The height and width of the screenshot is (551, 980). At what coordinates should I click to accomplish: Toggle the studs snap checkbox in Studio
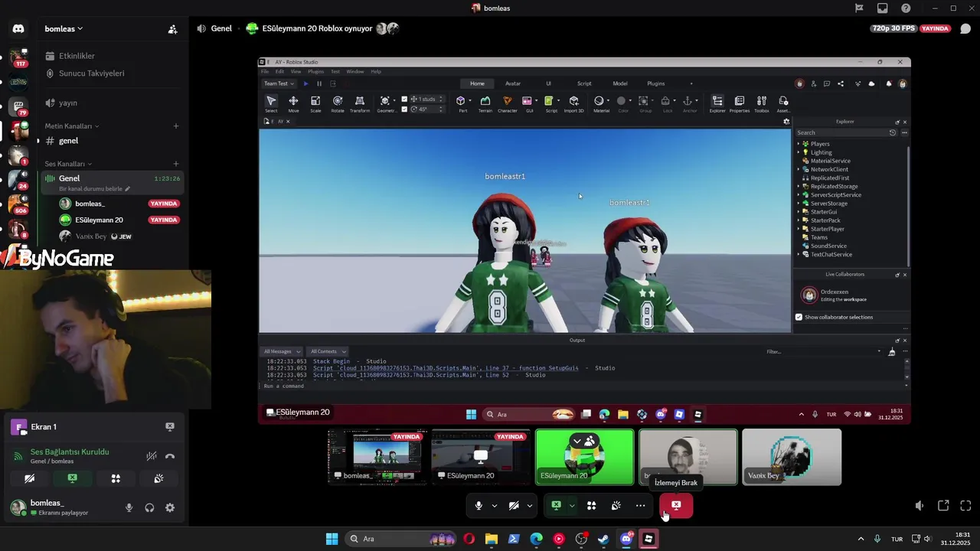(x=405, y=99)
